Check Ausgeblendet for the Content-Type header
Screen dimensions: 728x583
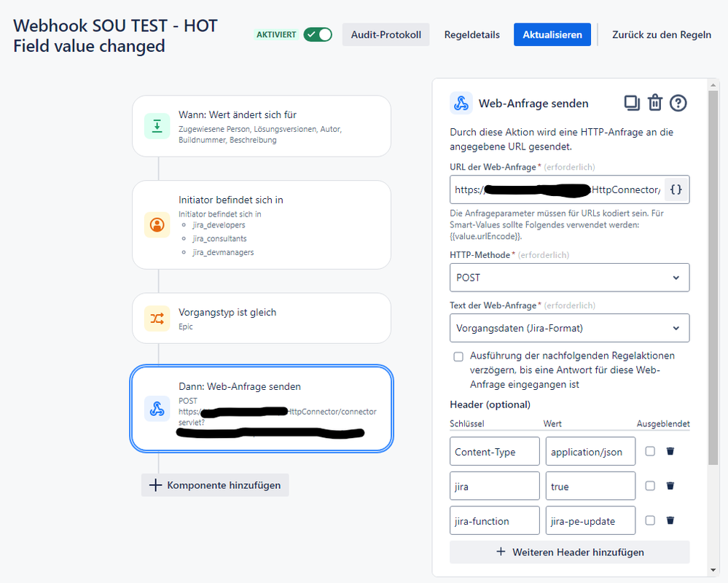coord(650,451)
